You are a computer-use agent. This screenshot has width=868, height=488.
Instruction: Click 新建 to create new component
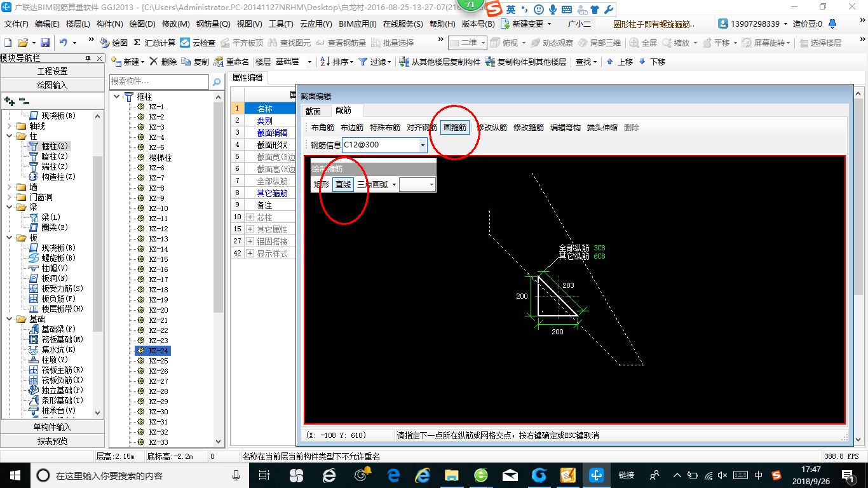click(x=128, y=62)
